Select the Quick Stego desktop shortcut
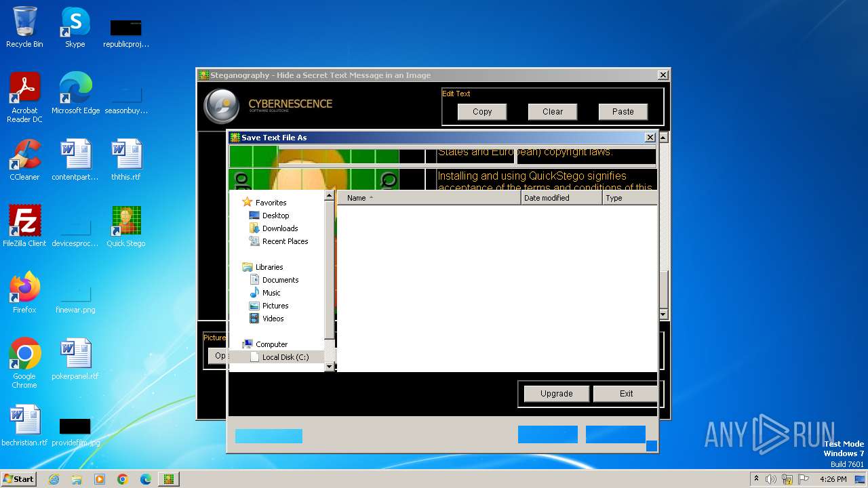This screenshot has width=868, height=488. [126, 226]
